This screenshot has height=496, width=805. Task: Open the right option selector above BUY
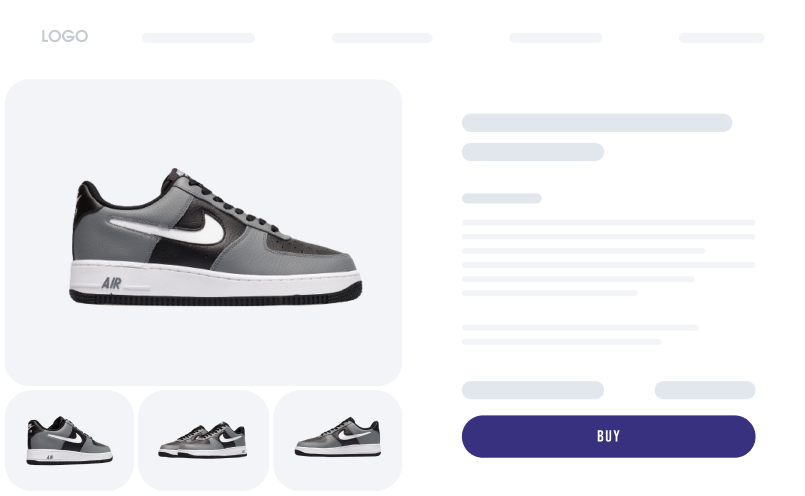(x=705, y=390)
